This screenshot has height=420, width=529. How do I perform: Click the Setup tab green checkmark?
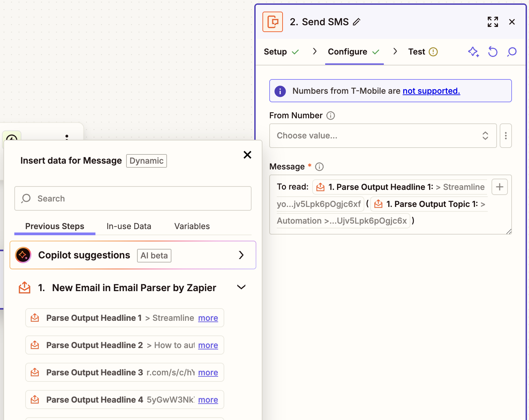click(296, 52)
